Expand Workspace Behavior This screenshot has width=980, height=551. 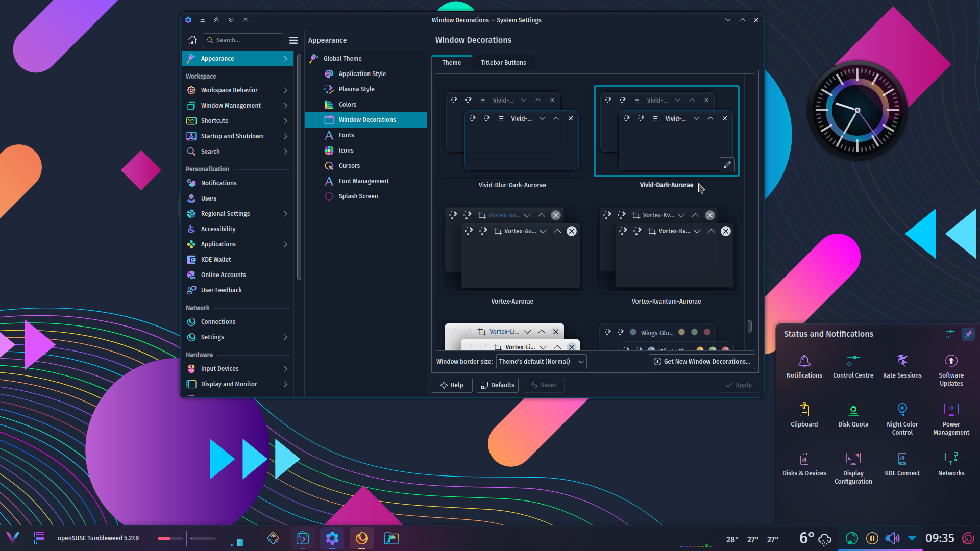pos(285,90)
